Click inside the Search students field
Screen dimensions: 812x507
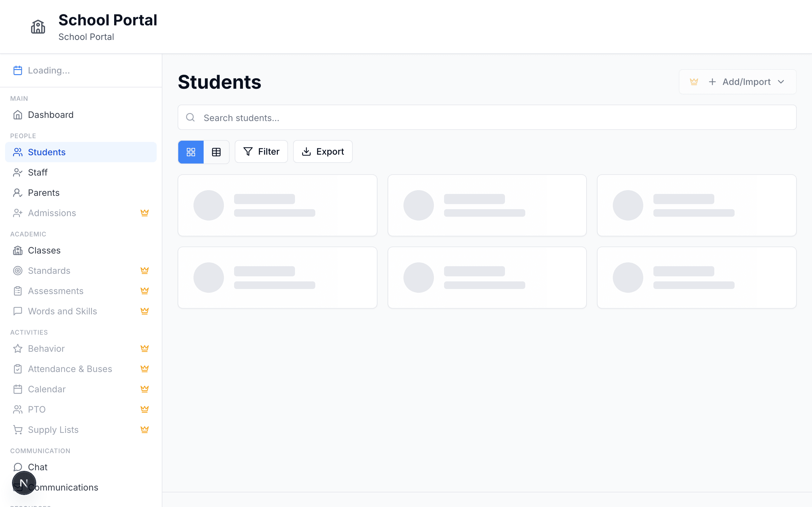click(369, 117)
